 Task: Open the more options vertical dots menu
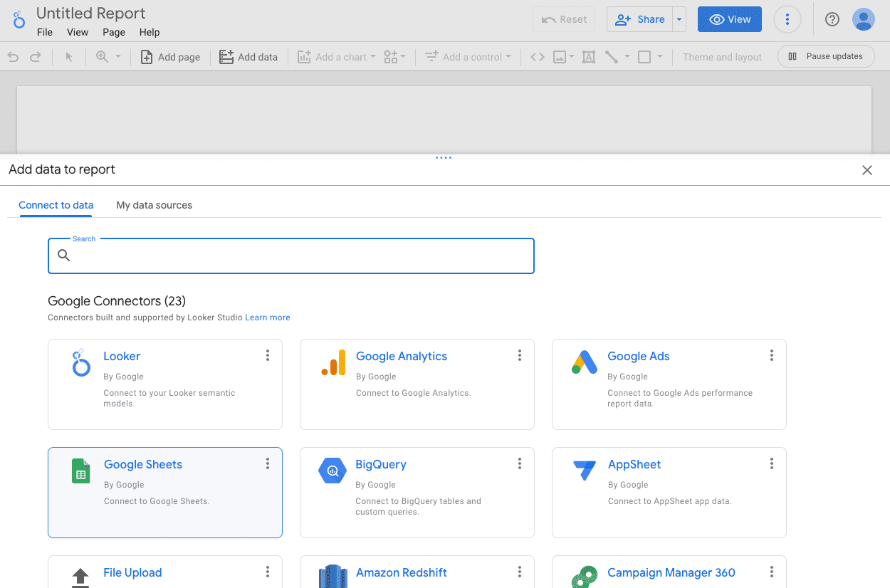(787, 19)
